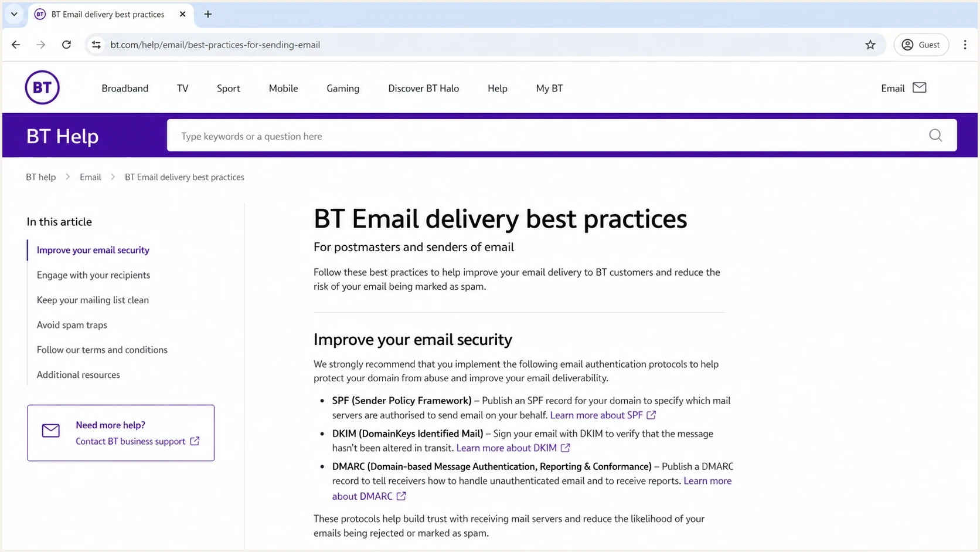980x552 pixels.
Task: Open the Sport menu
Action: pyautogui.click(x=229, y=88)
